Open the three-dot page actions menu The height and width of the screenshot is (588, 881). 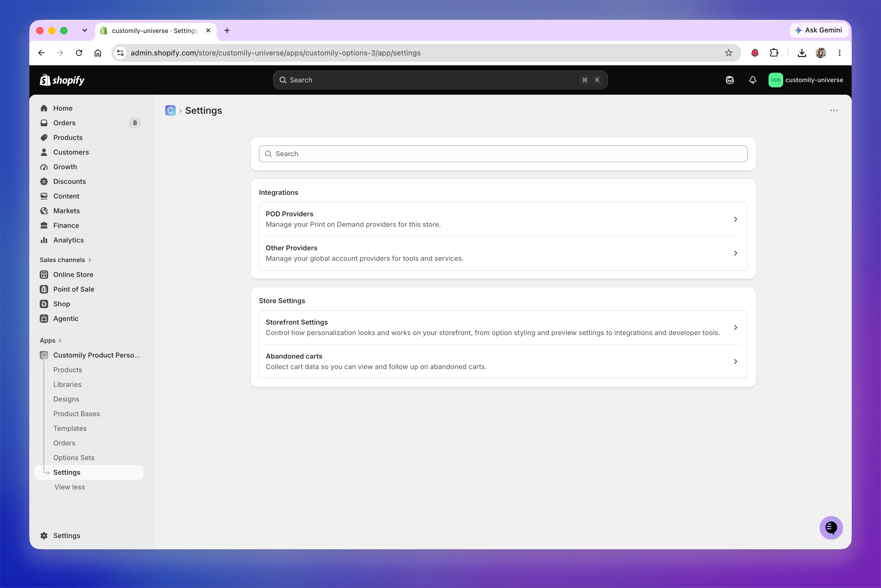[x=833, y=110]
